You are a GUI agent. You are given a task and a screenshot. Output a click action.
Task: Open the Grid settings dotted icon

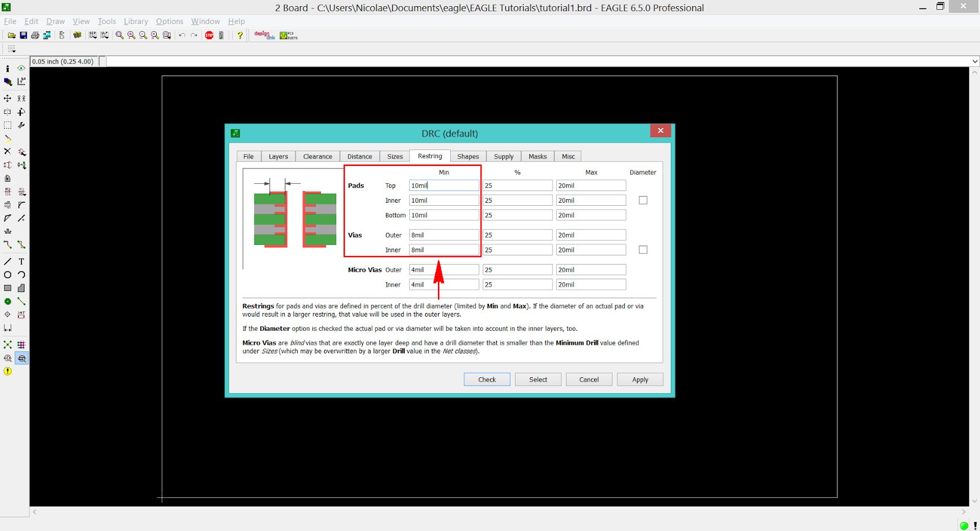[x=12, y=49]
